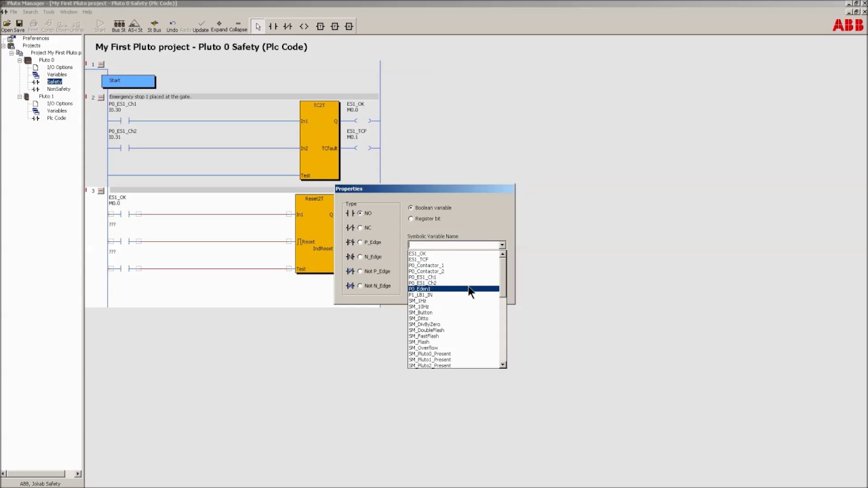This screenshot has height=488, width=868.
Task: Select the coil tool with angle brackets
Action: tap(304, 26)
